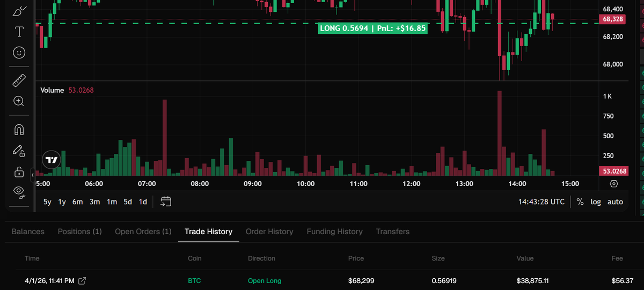This screenshot has width=644, height=290.
Task: Click the Size column header
Action: [x=438, y=258]
